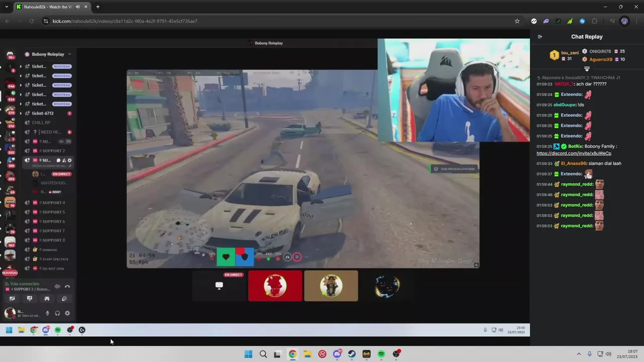
Task: Select the EN DIRECT stream tile
Action: click(219, 286)
